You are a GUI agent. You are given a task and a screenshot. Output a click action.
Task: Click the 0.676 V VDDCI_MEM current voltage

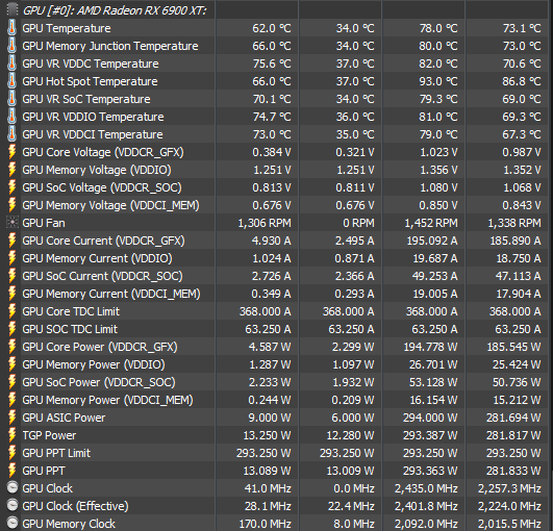272,206
